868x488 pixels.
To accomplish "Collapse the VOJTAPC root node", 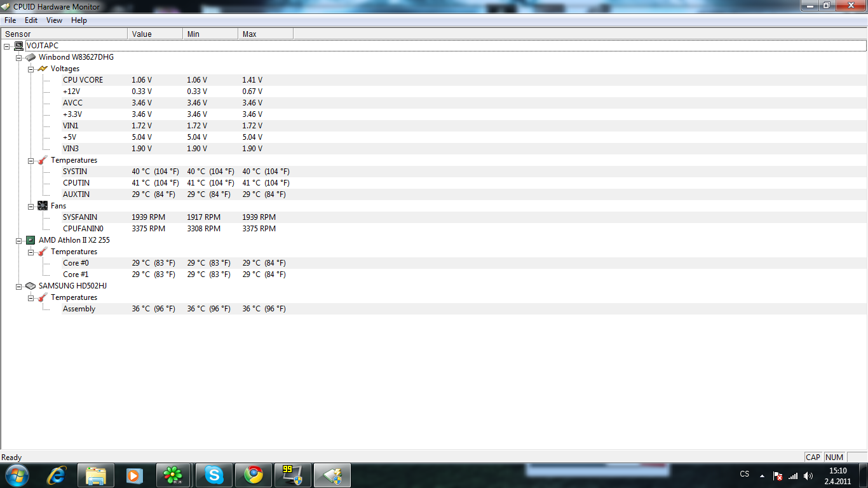I will coord(7,46).
